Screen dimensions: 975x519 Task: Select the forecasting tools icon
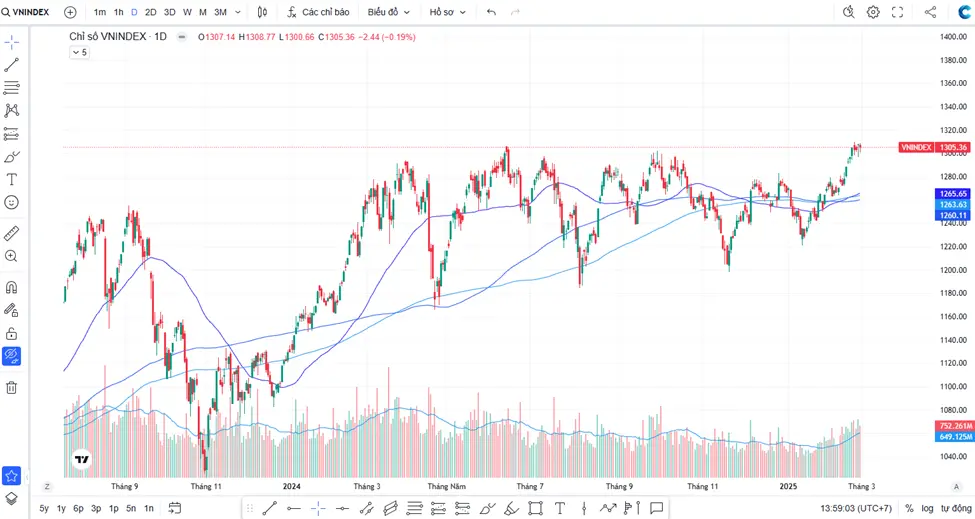[11, 134]
